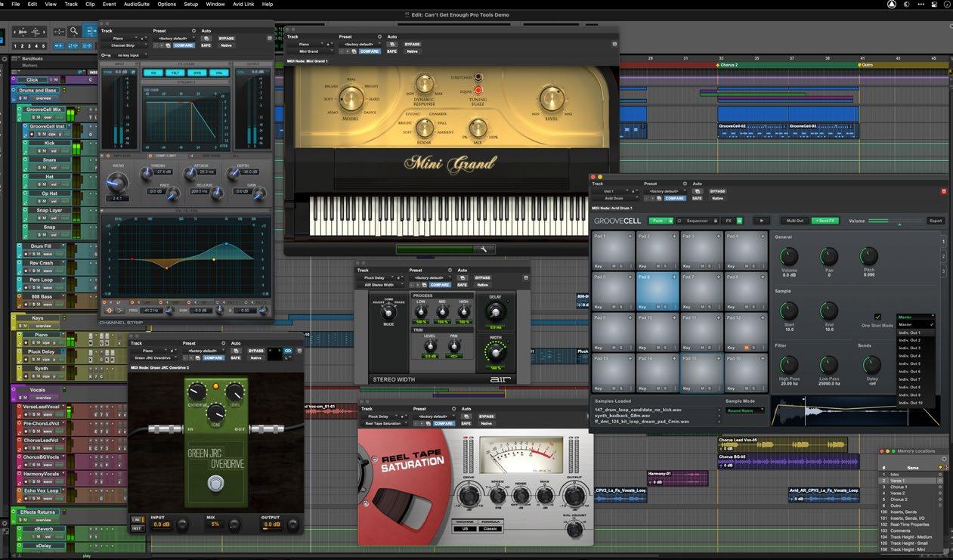Click the plus icon on Pad 1
953x560 pixels.
[632, 237]
